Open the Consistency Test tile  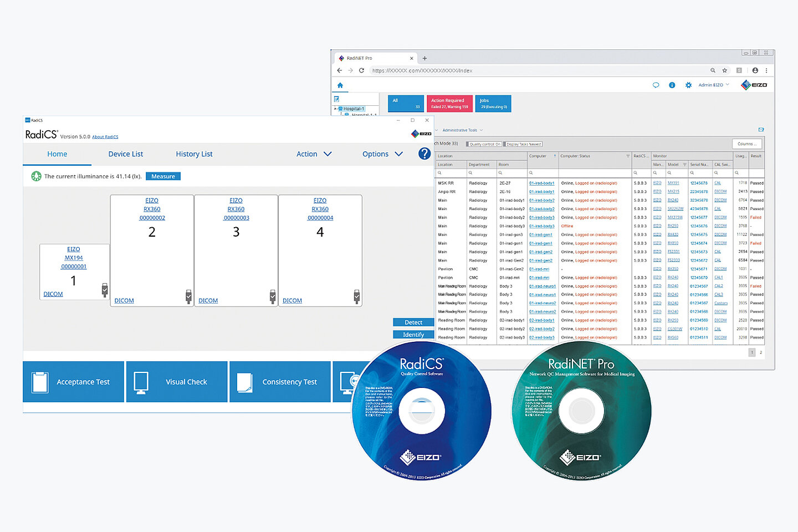coord(280,382)
